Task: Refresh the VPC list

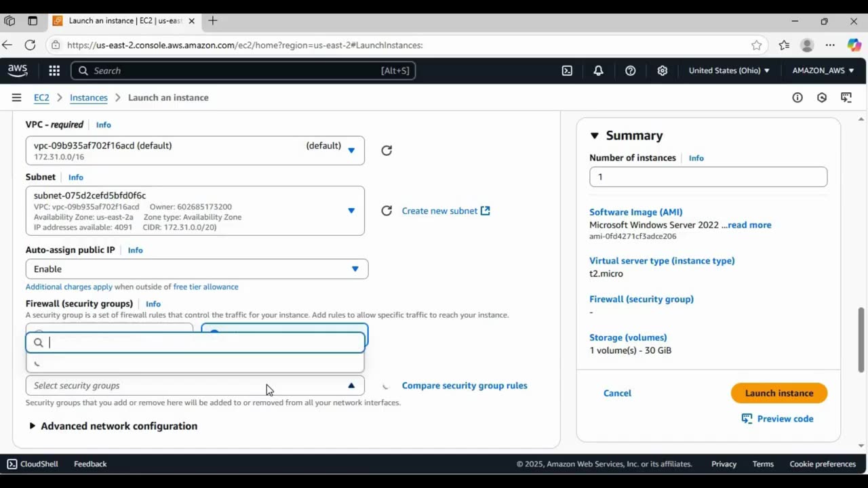Action: tap(387, 150)
